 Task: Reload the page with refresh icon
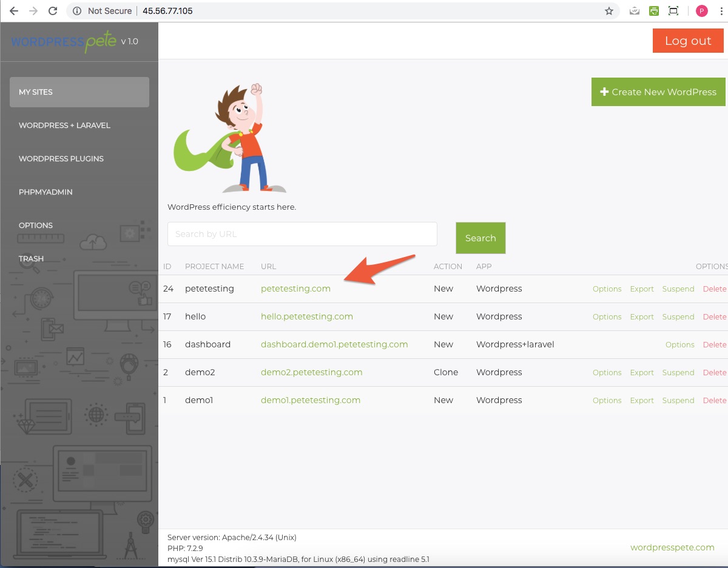coord(53,11)
